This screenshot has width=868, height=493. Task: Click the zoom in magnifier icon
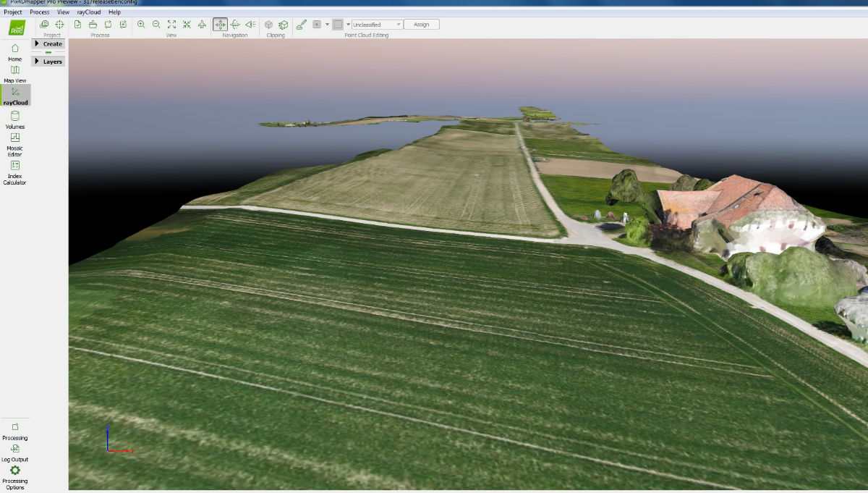pyautogui.click(x=141, y=25)
